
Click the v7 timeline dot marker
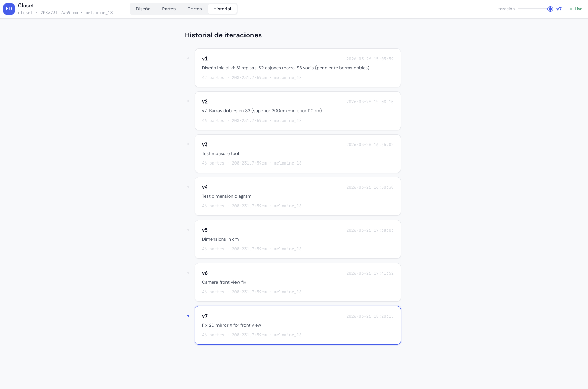pyautogui.click(x=188, y=316)
